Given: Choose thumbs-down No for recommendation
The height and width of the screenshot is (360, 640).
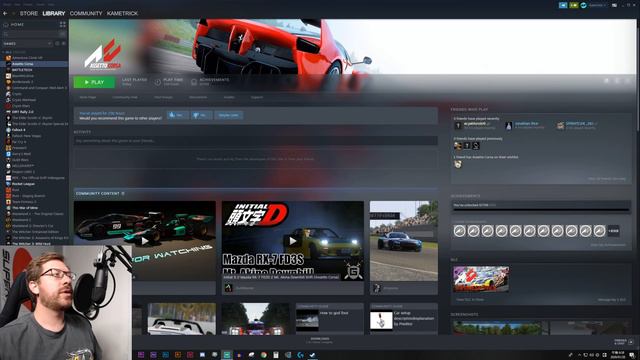Looking at the screenshot, I should click(x=202, y=116).
